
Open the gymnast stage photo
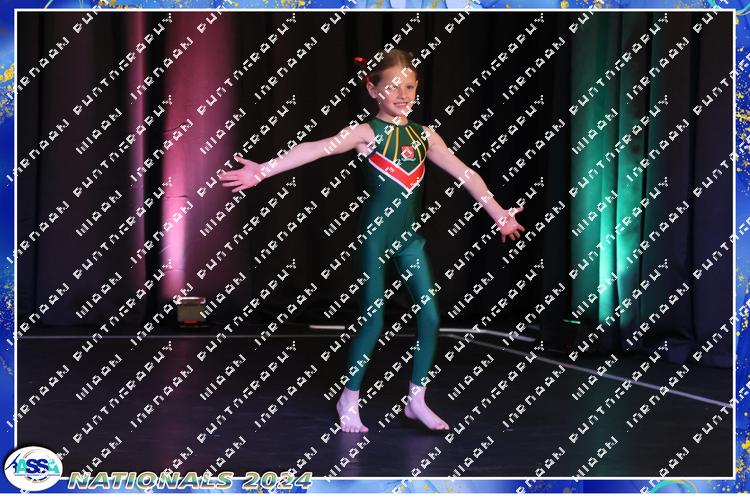(375, 244)
